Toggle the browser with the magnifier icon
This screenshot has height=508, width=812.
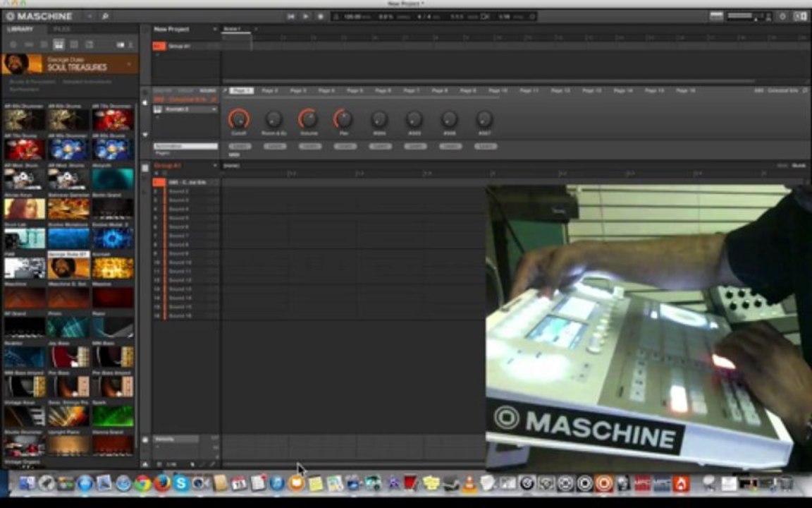[105, 17]
